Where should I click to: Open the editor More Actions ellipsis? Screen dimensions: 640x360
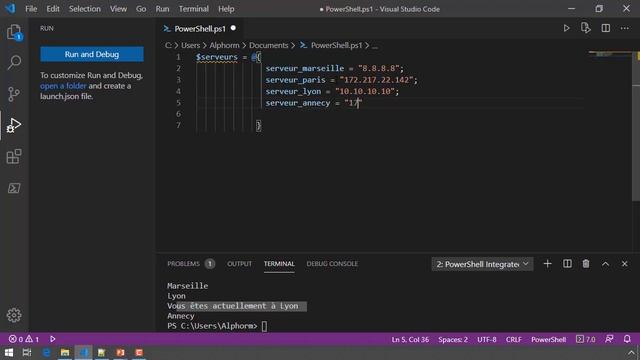point(625,28)
